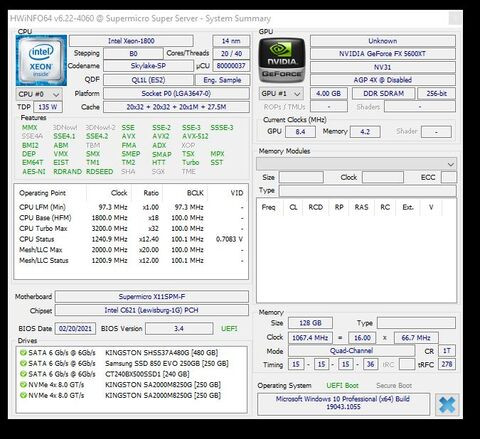This screenshot has width=480, height=439.
Task: Click the green check icon beside KINGSTON SHSS37A480G
Action: [x=23, y=352]
